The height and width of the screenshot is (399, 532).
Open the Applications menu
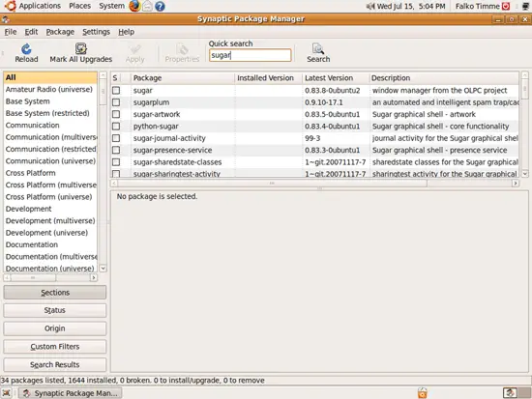pyautogui.click(x=40, y=6)
